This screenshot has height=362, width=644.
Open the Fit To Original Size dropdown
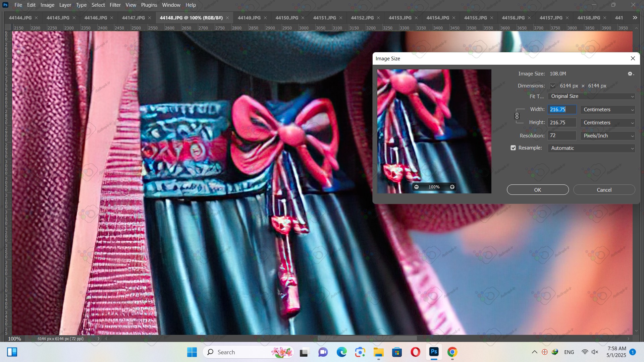[x=591, y=97]
